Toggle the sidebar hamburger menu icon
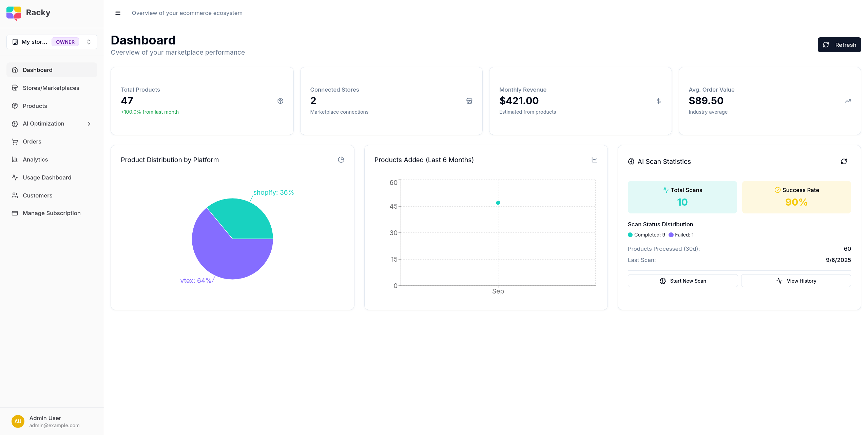Viewport: 868px width, 435px height. [x=118, y=13]
